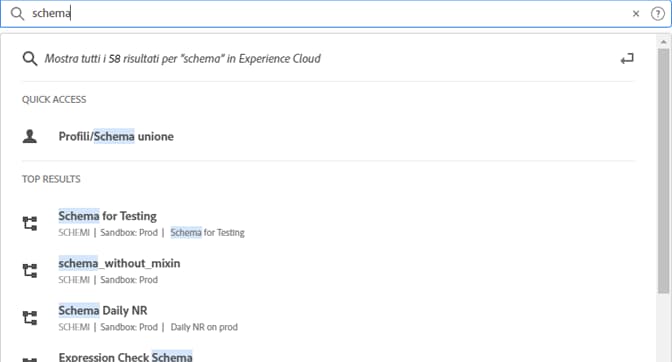Open the Schema Daily NR result
The width and height of the screenshot is (672, 362).
(x=103, y=310)
